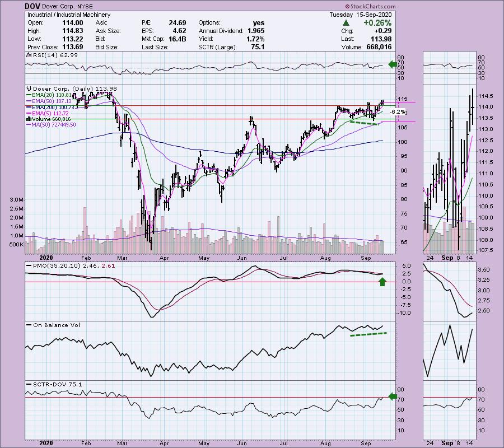
Task: Click the 3.0M volume axis label
Action: [x=17, y=200]
